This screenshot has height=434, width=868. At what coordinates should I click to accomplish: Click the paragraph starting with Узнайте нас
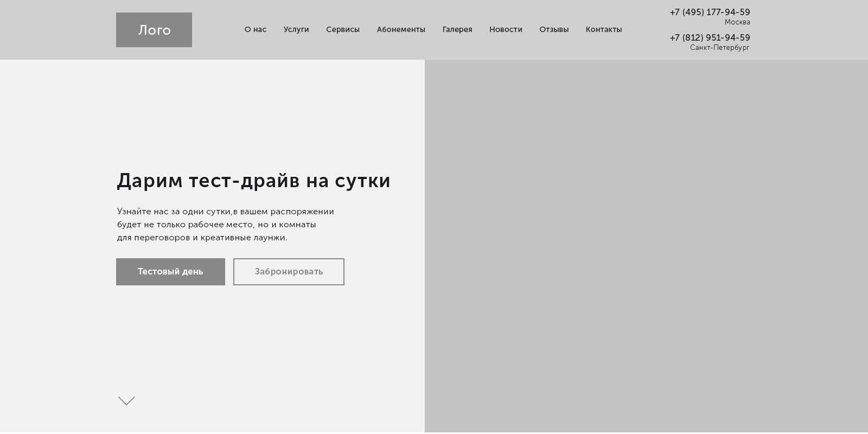tap(225, 225)
